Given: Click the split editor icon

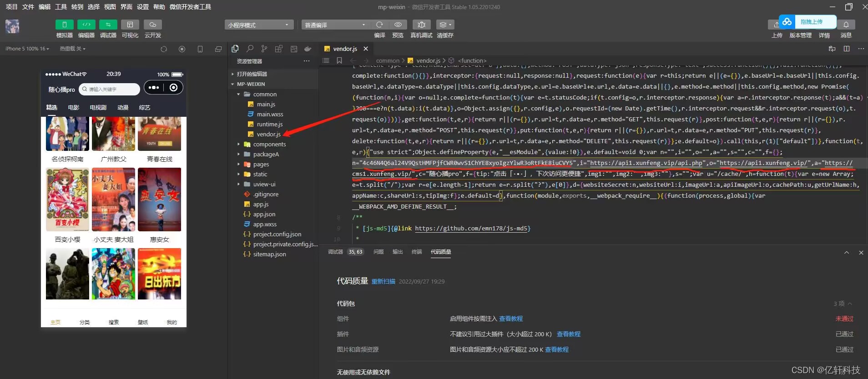Looking at the screenshot, I should tap(847, 49).
